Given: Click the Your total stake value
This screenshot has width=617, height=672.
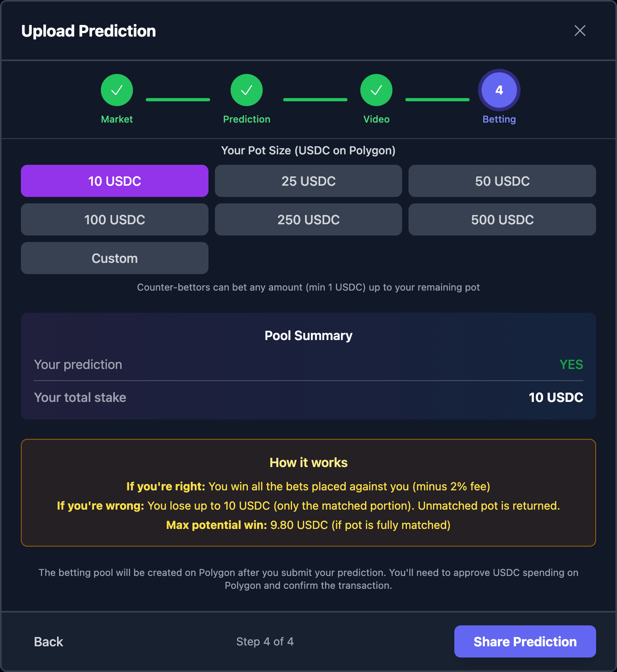Looking at the screenshot, I should (x=556, y=397).
